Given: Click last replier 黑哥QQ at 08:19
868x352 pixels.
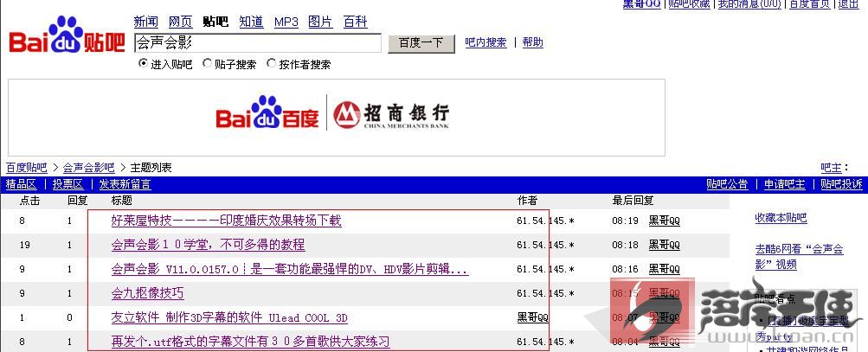Looking at the screenshot, I should tap(665, 221).
